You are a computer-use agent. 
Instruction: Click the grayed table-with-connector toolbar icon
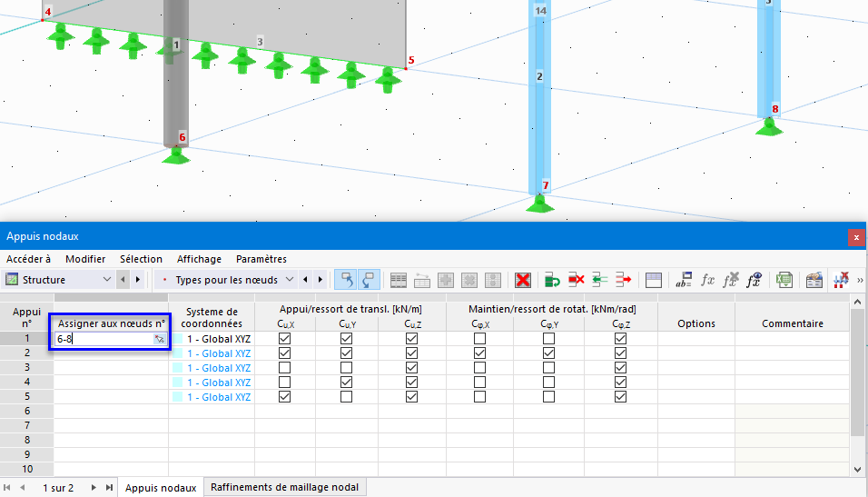pyautogui.click(x=422, y=280)
